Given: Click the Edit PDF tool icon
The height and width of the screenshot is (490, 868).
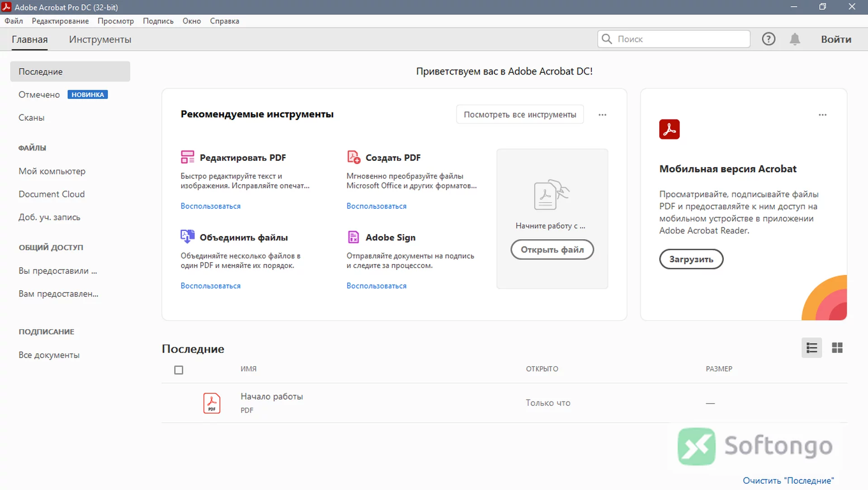Looking at the screenshot, I should tap(187, 157).
